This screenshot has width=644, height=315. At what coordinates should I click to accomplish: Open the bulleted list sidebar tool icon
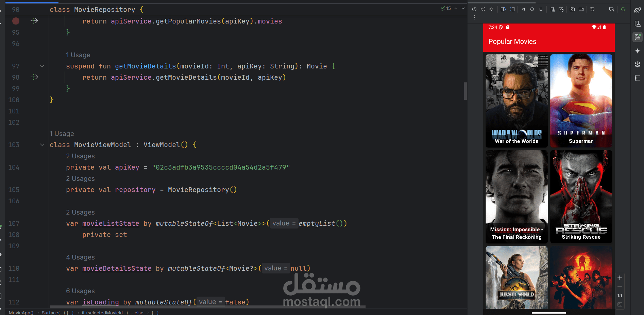coord(638,78)
